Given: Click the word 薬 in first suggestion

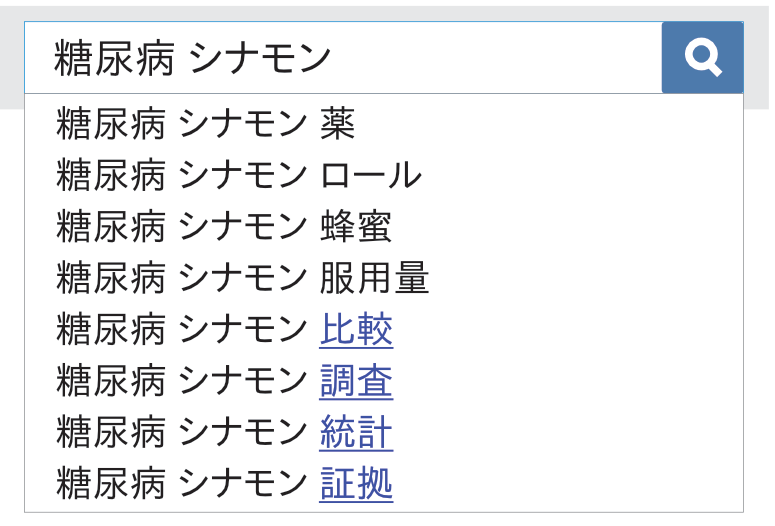Looking at the screenshot, I should click(x=338, y=124).
